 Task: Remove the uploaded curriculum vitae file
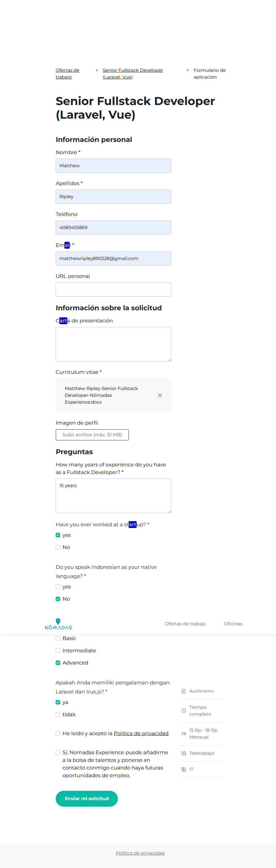pos(160,395)
